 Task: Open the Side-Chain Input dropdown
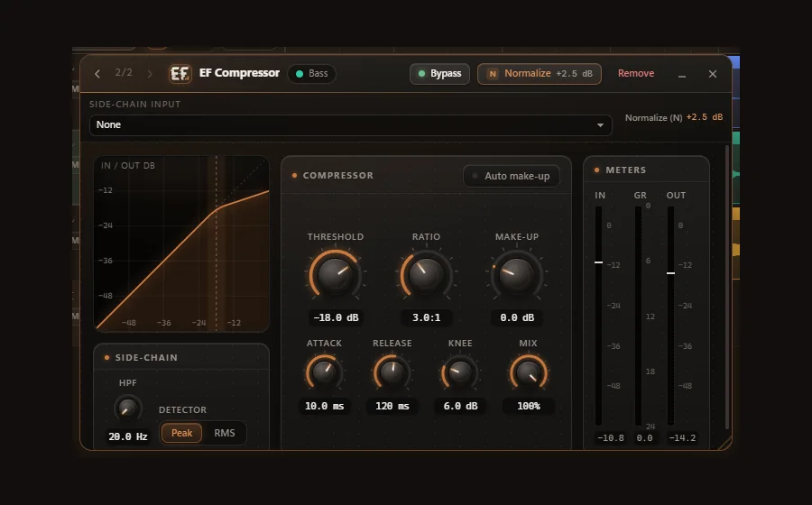click(x=351, y=125)
